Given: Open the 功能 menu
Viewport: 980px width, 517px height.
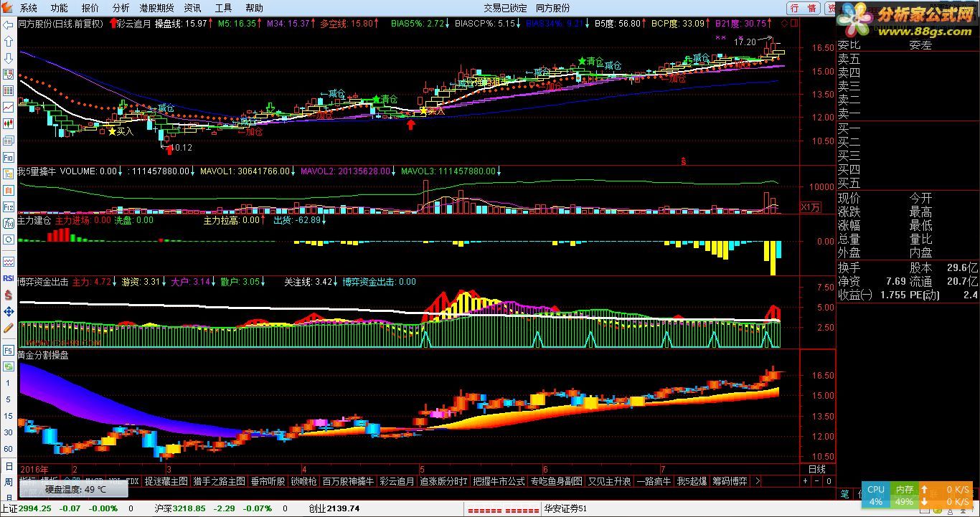Looking at the screenshot, I should (x=60, y=8).
